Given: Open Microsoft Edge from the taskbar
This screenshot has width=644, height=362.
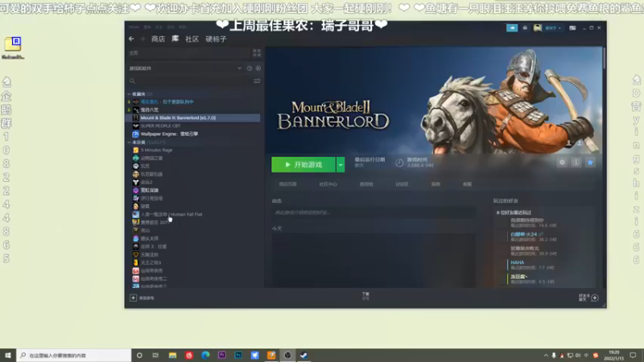Looking at the screenshot, I should coord(205,355).
